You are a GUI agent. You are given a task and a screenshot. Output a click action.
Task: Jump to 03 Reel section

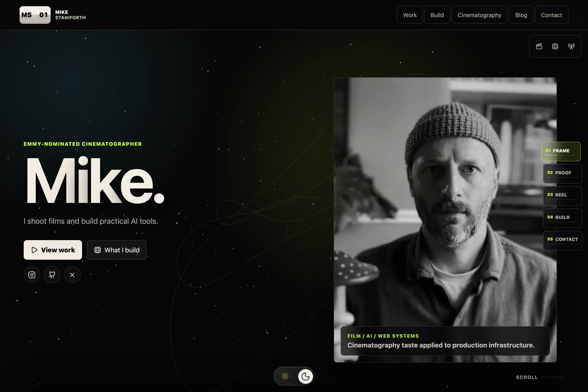point(562,196)
